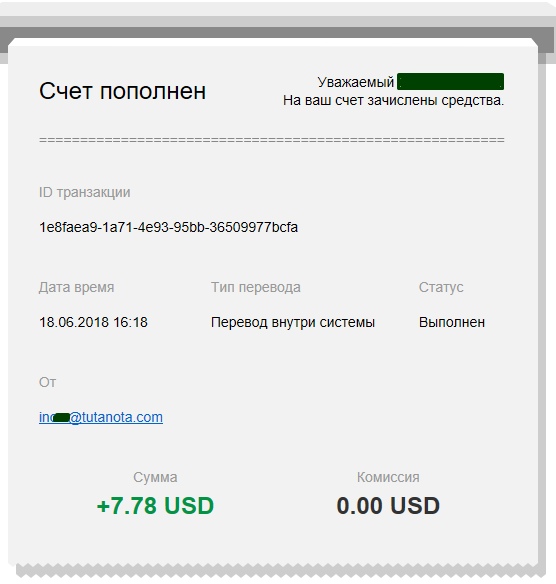Click the redacted recipient name block
The height and width of the screenshot is (584, 556).
pyautogui.click(x=451, y=82)
